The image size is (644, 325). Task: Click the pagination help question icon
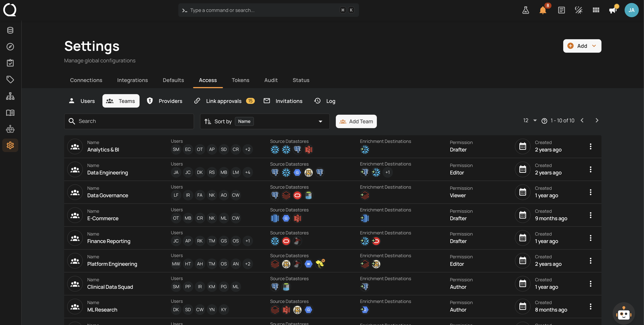[544, 121]
